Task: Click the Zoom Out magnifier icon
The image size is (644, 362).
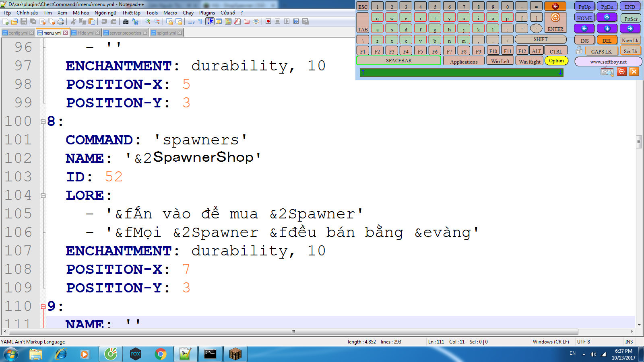Action: pyautogui.click(x=157, y=21)
